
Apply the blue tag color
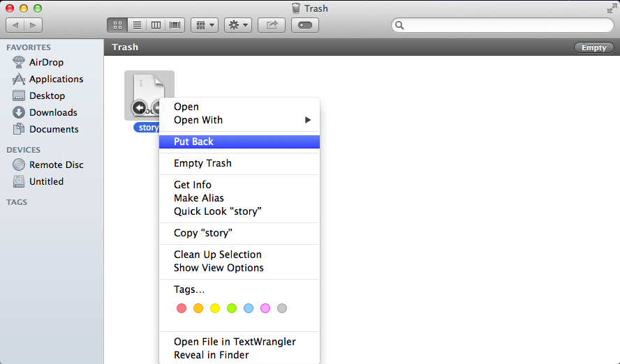tap(249, 308)
